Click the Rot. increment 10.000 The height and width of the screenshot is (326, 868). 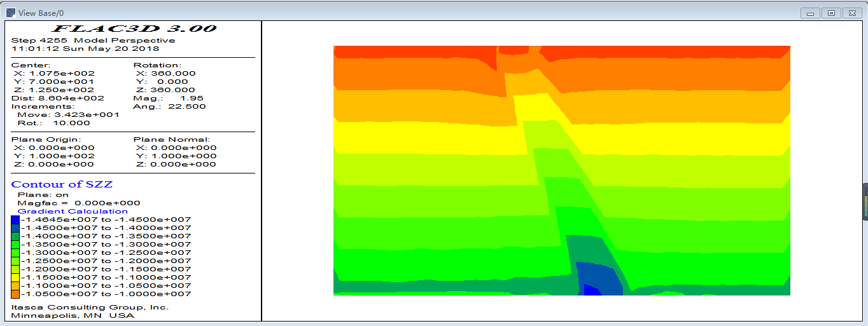point(71,123)
